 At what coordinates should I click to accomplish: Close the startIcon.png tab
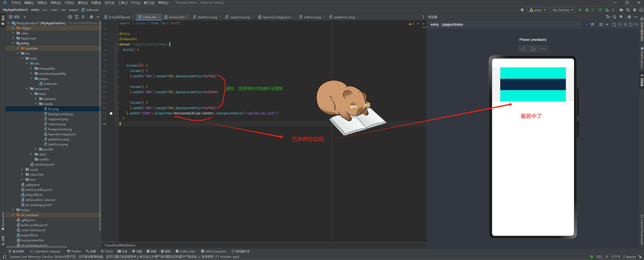[x=220, y=17]
